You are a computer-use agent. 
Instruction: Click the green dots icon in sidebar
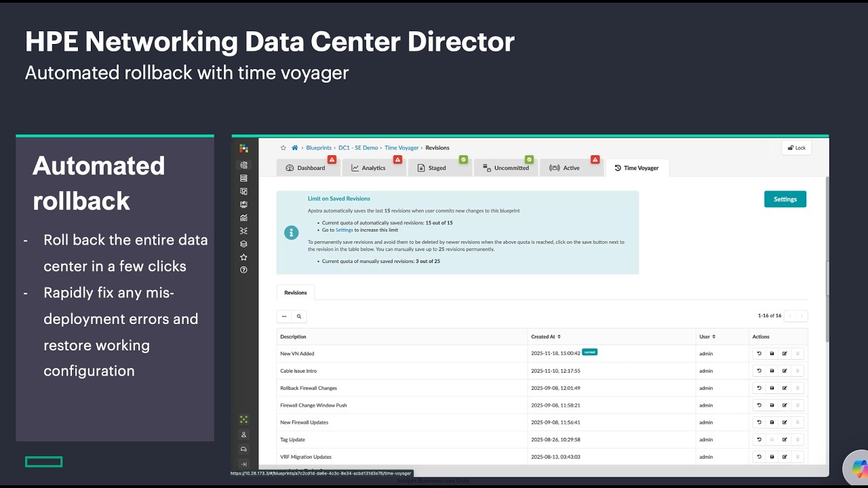click(x=244, y=420)
